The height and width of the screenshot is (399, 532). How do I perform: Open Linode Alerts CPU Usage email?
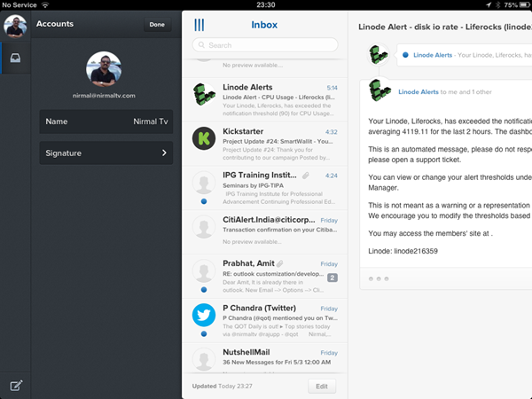click(265, 99)
